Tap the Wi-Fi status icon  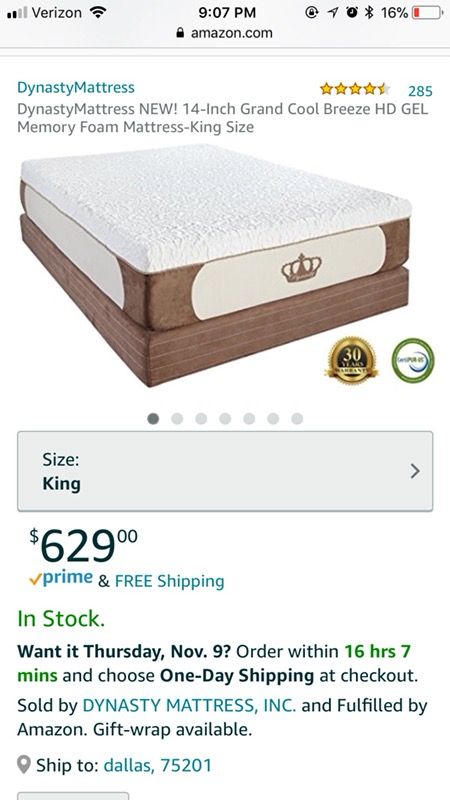[x=97, y=12]
